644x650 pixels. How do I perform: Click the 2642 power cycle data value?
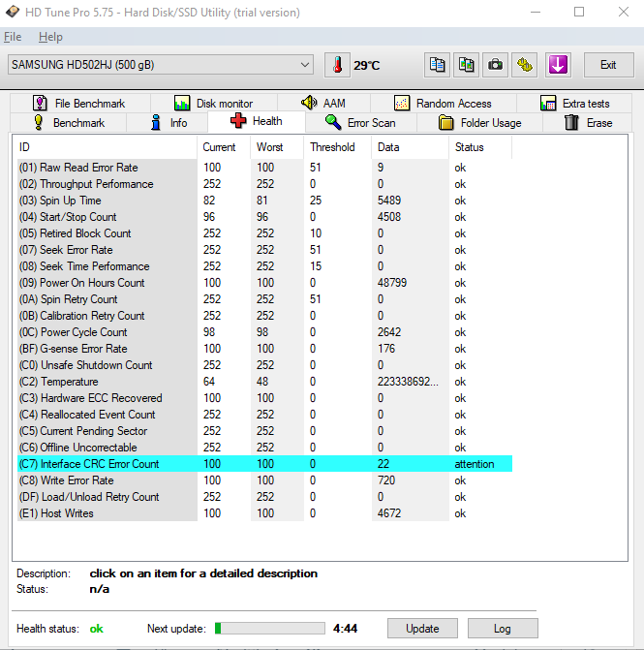coord(389,332)
